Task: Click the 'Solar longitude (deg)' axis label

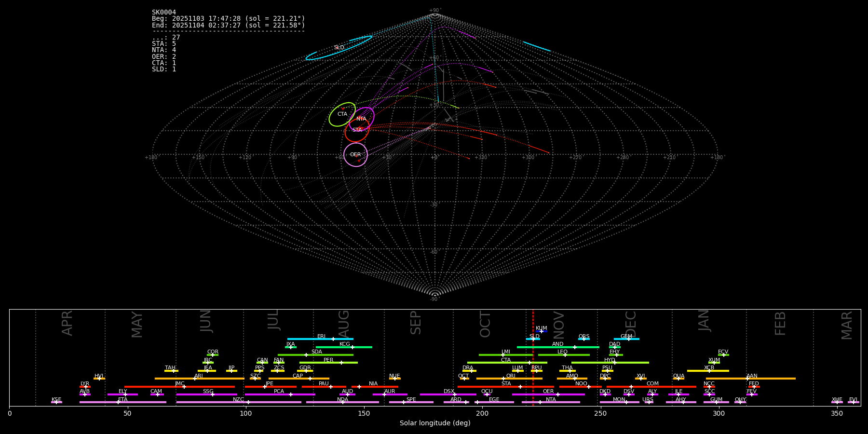Action: pos(434,423)
